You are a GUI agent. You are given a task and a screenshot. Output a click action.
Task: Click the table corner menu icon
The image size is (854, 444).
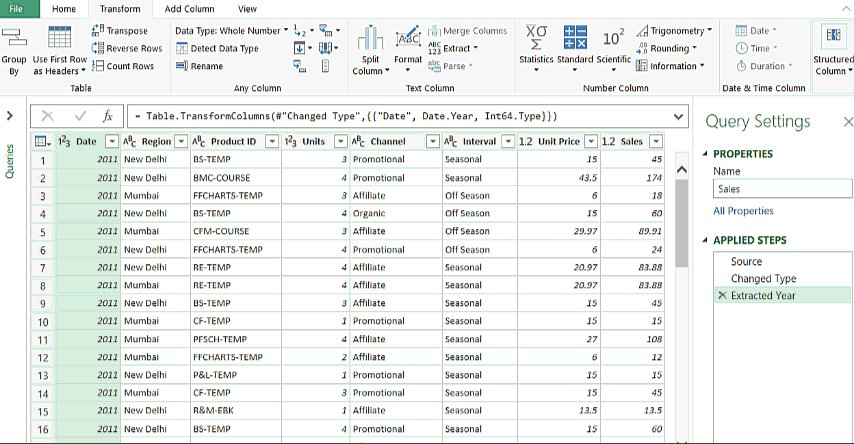[42, 142]
